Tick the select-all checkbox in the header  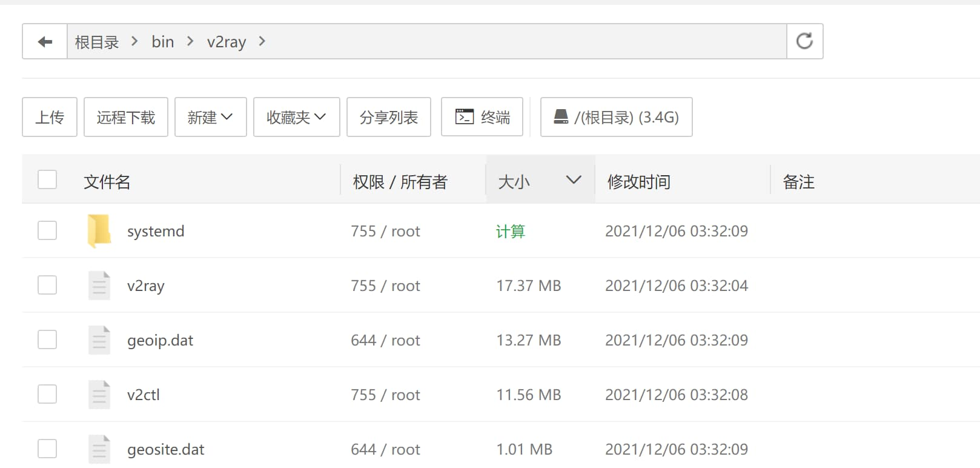coord(47,179)
